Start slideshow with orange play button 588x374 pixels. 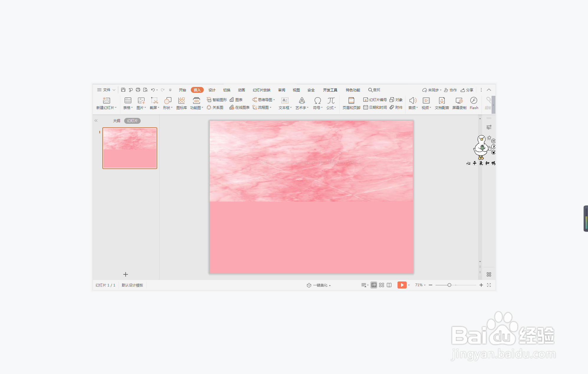402,285
